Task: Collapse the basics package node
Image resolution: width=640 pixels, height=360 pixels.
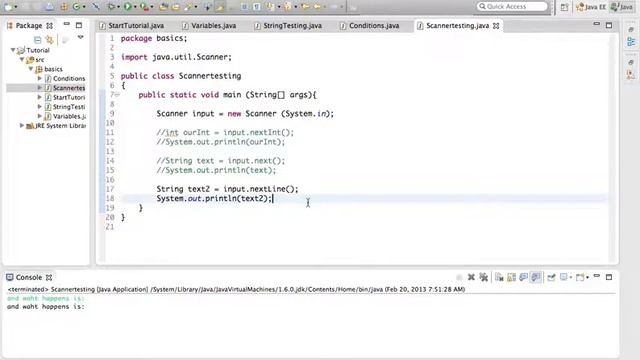Action: tap(31, 69)
